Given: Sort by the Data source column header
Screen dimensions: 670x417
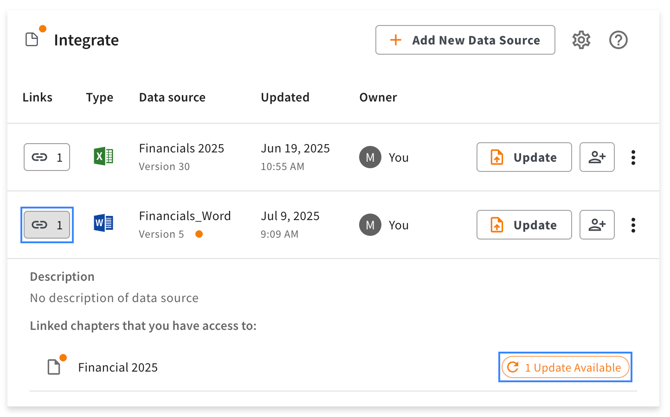Looking at the screenshot, I should 172,97.
